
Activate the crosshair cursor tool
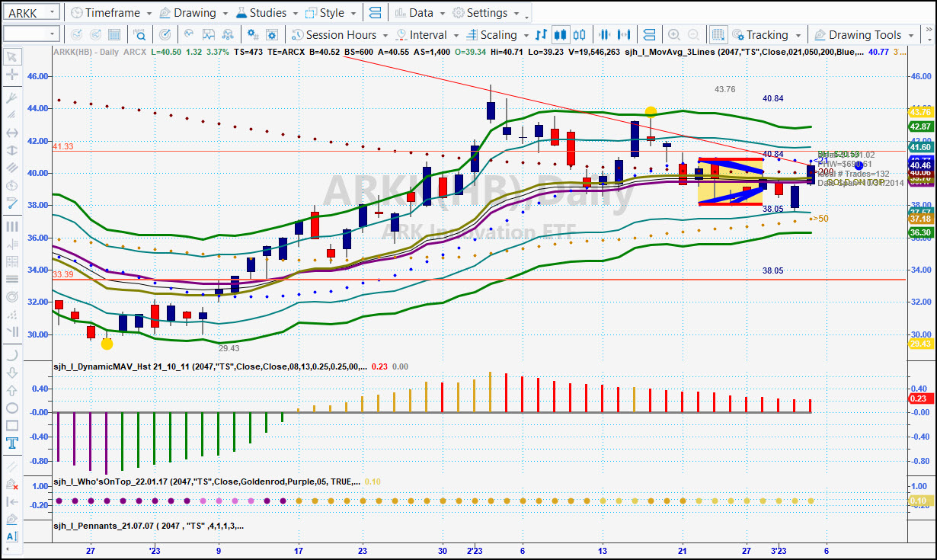tap(12, 75)
